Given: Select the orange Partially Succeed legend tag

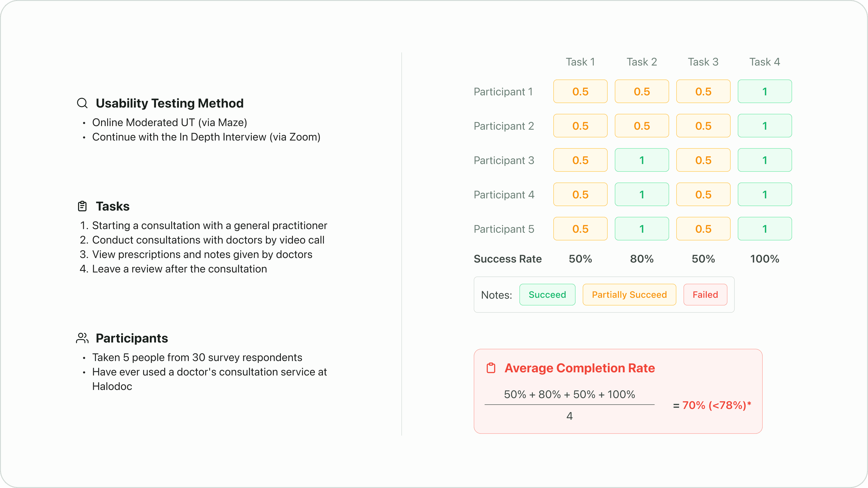Looking at the screenshot, I should [629, 295].
